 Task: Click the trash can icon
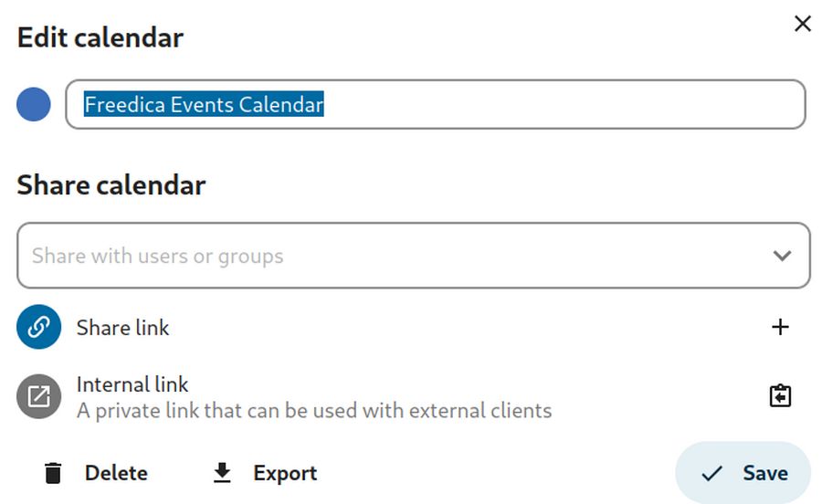[54, 473]
